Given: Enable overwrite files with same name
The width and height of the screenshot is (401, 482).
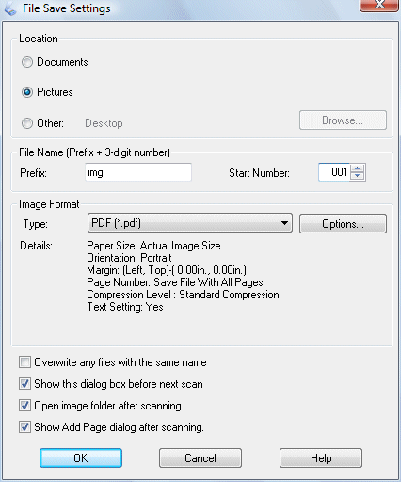Looking at the screenshot, I should coord(25,362).
